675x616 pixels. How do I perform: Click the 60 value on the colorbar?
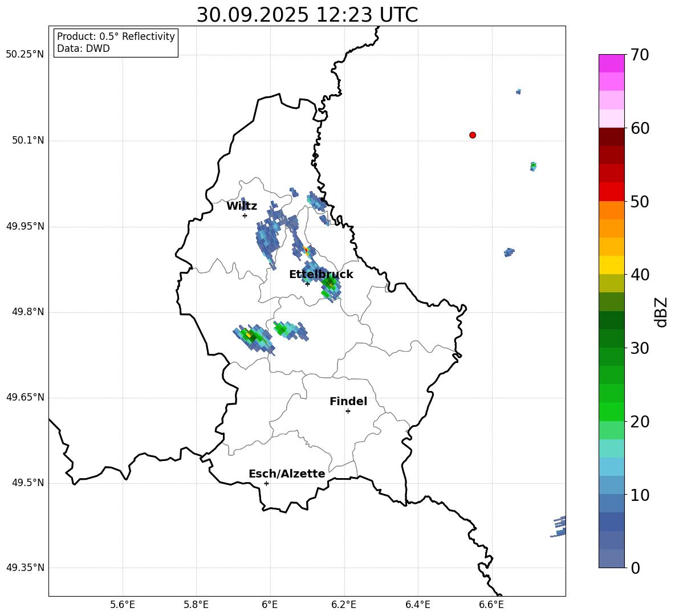coord(640,129)
